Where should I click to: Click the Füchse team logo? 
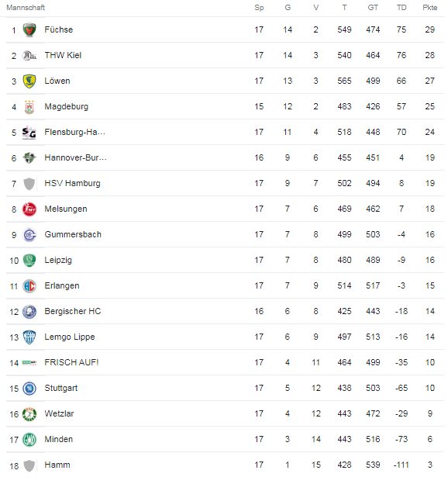[29, 30]
